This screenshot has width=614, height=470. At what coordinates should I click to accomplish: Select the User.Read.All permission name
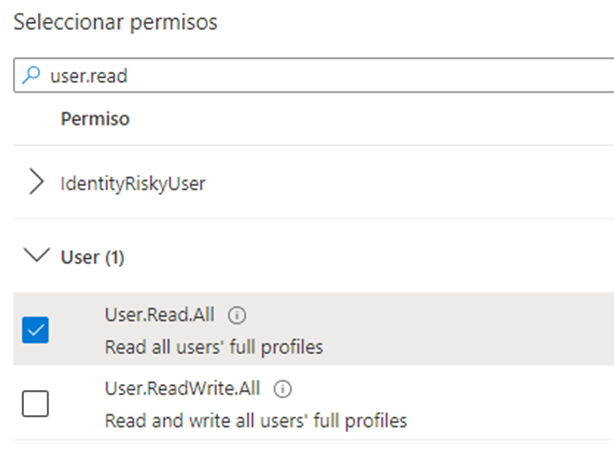click(159, 315)
